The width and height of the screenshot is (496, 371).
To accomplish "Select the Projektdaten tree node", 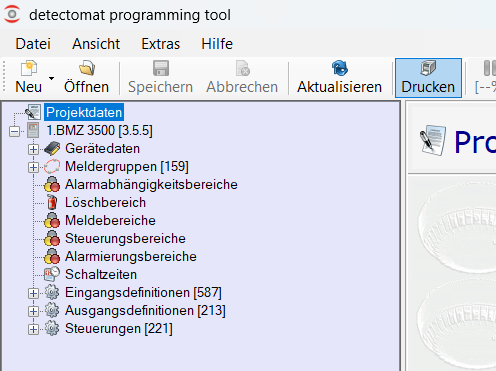I will (x=84, y=112).
